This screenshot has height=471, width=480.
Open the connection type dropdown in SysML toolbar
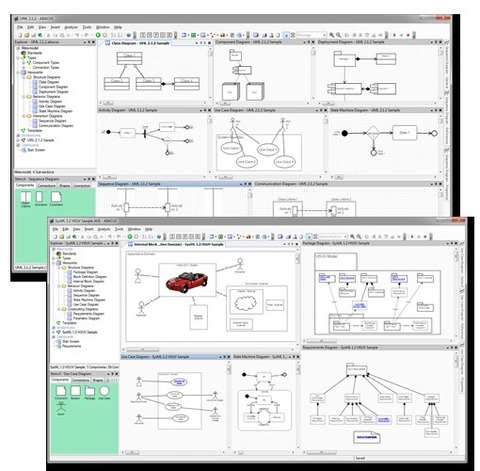[332, 236]
